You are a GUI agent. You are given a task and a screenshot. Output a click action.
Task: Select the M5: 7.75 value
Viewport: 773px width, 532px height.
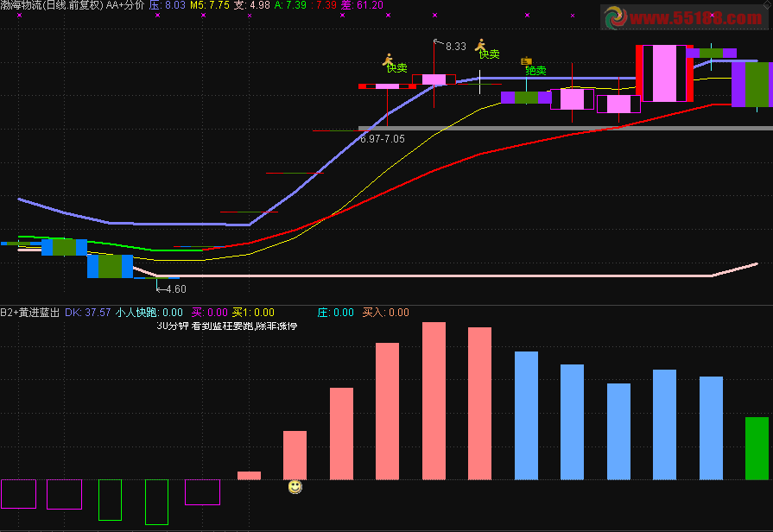coord(210,5)
